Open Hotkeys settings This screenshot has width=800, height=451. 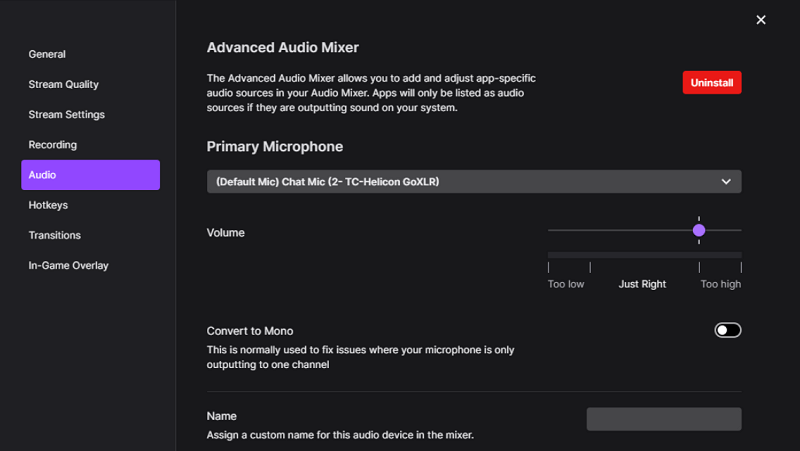tap(48, 205)
